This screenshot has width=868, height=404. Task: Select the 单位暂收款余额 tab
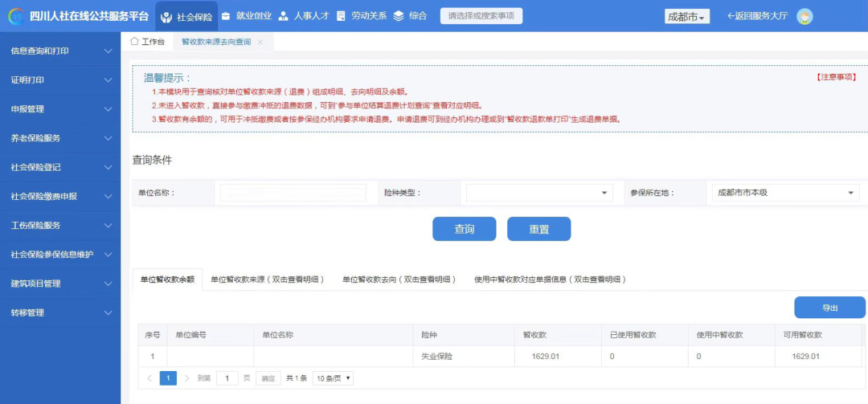click(x=168, y=280)
